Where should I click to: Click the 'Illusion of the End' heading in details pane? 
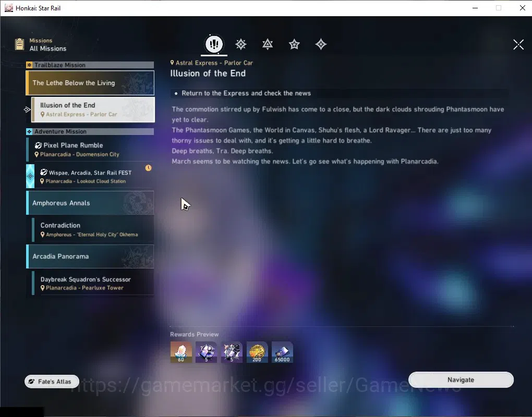208,73
